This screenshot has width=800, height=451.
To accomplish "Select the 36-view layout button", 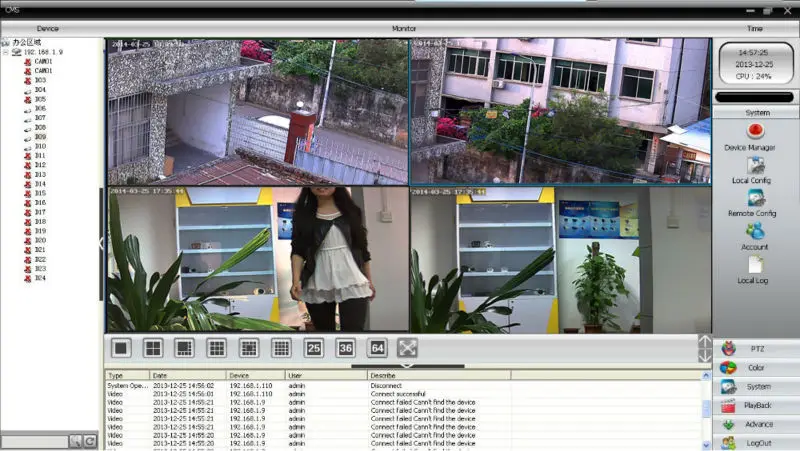I will 345,348.
